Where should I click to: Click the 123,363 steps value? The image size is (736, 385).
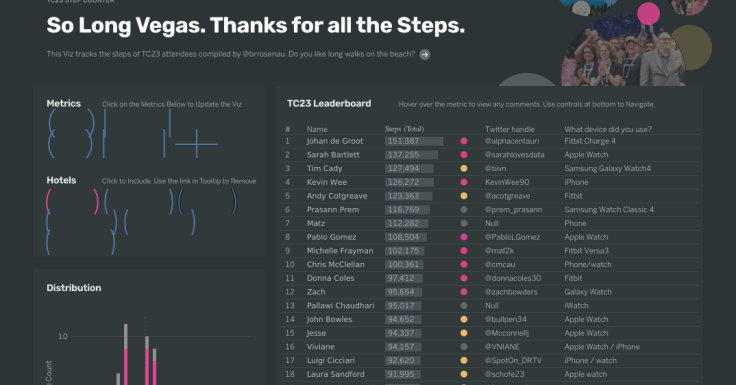(403, 196)
